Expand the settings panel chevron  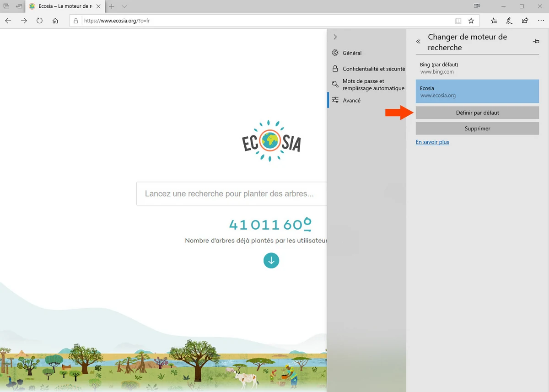click(335, 37)
